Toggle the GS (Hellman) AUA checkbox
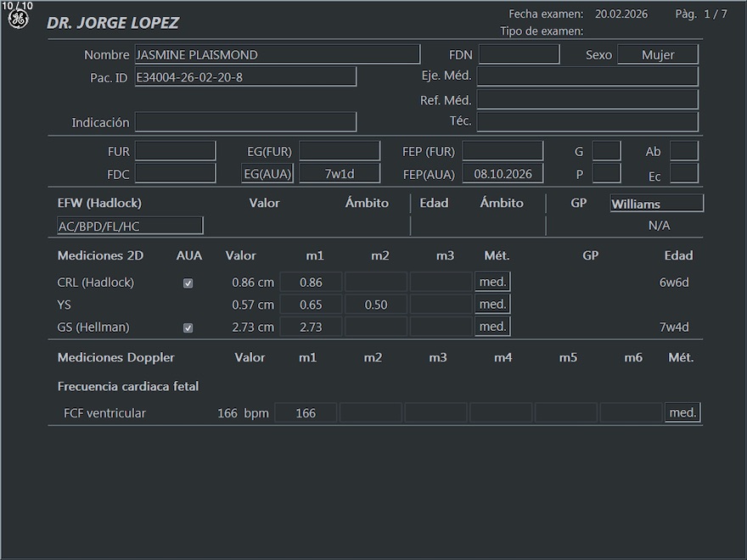This screenshot has width=747, height=560. coord(188,328)
